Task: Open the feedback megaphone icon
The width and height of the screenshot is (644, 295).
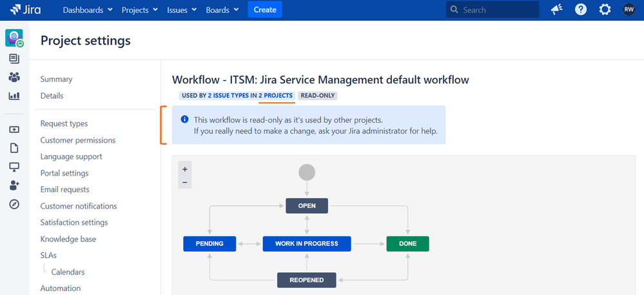Action: tap(557, 10)
